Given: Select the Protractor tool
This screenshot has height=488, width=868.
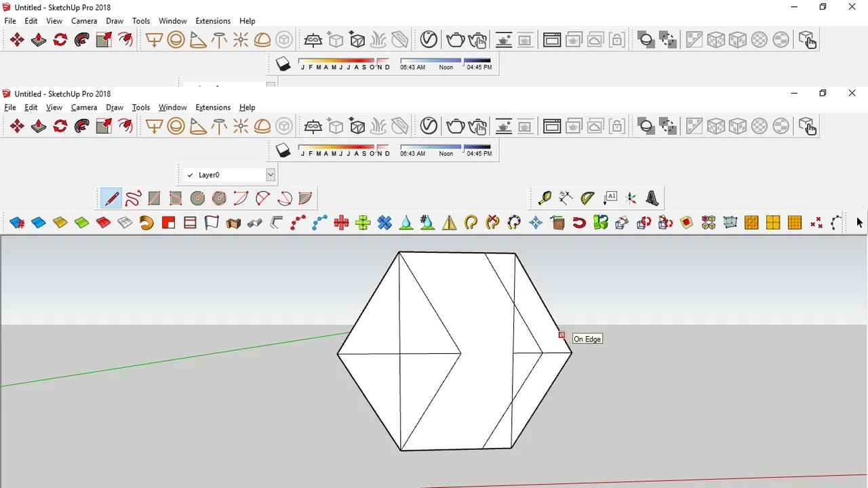Looking at the screenshot, I should point(588,199).
